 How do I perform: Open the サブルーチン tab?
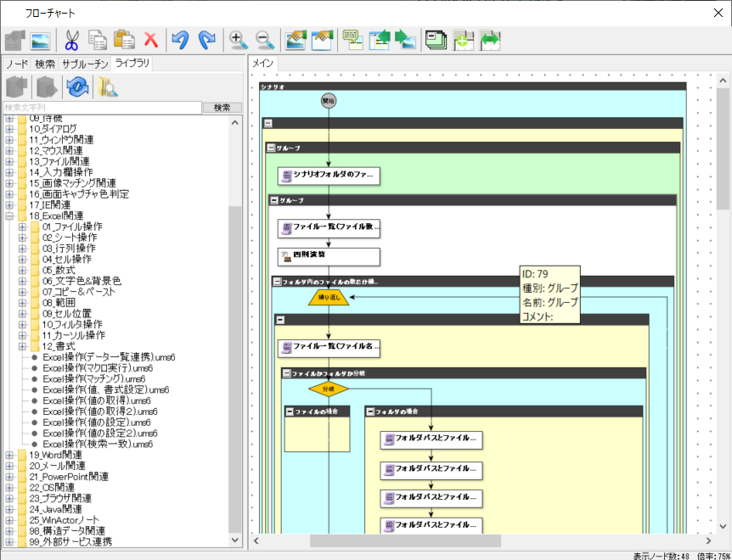coord(85,64)
